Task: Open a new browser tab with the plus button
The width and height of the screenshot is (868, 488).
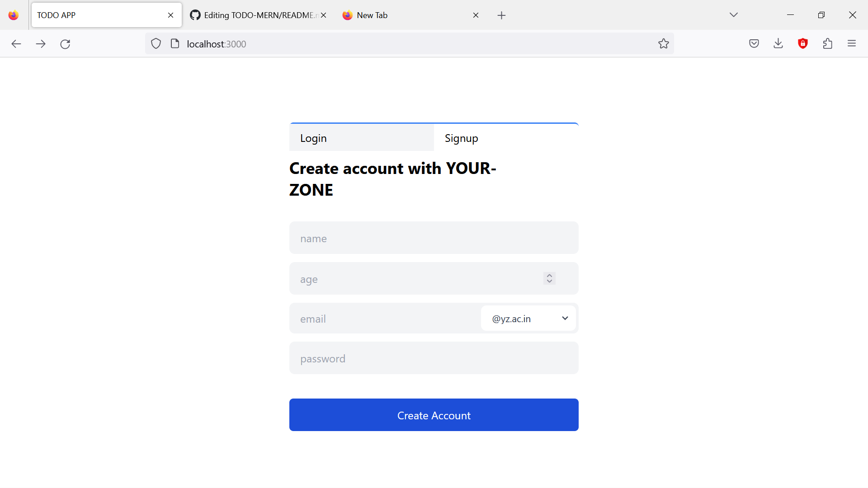Action: [502, 15]
